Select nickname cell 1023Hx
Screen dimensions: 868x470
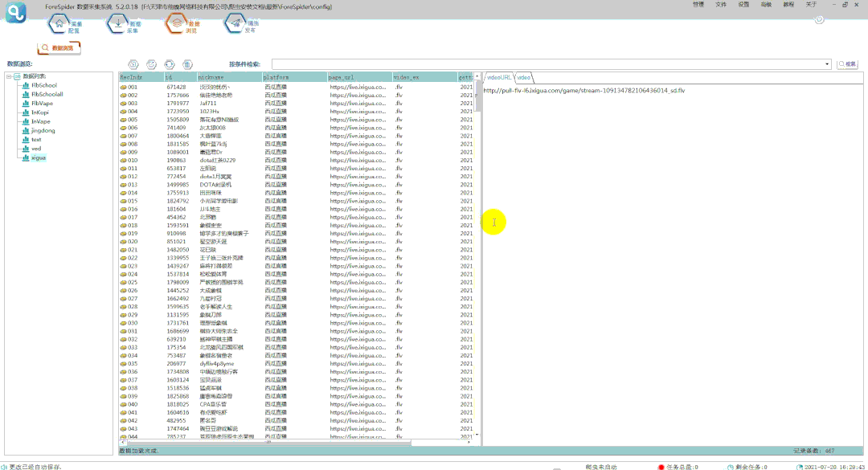point(209,111)
